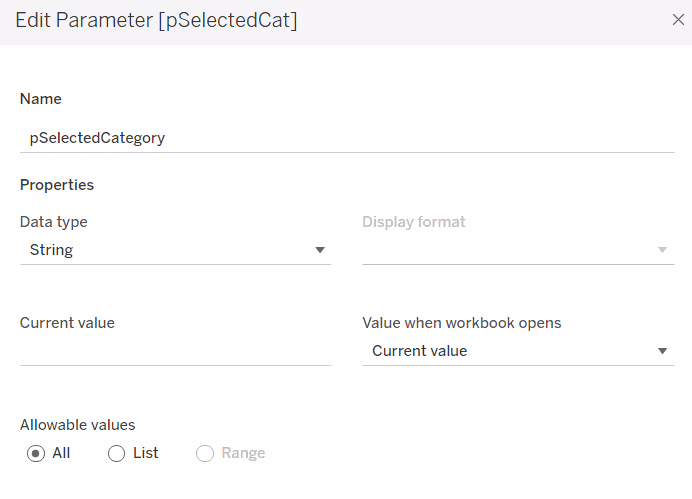Click the Properties section heading
The height and width of the screenshot is (499, 692).
[57, 185]
